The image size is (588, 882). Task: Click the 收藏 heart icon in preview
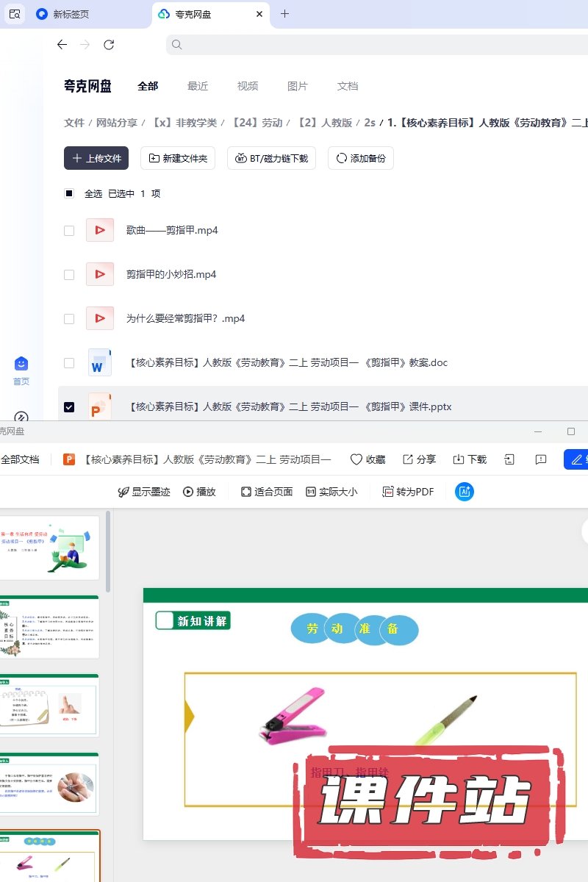(356, 459)
